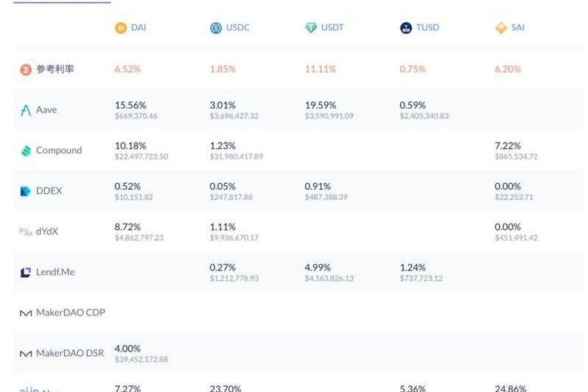Viewport: 588px width, 392px height.
Task: Click the MakerDAO DSR logo icon
Action: [26, 354]
